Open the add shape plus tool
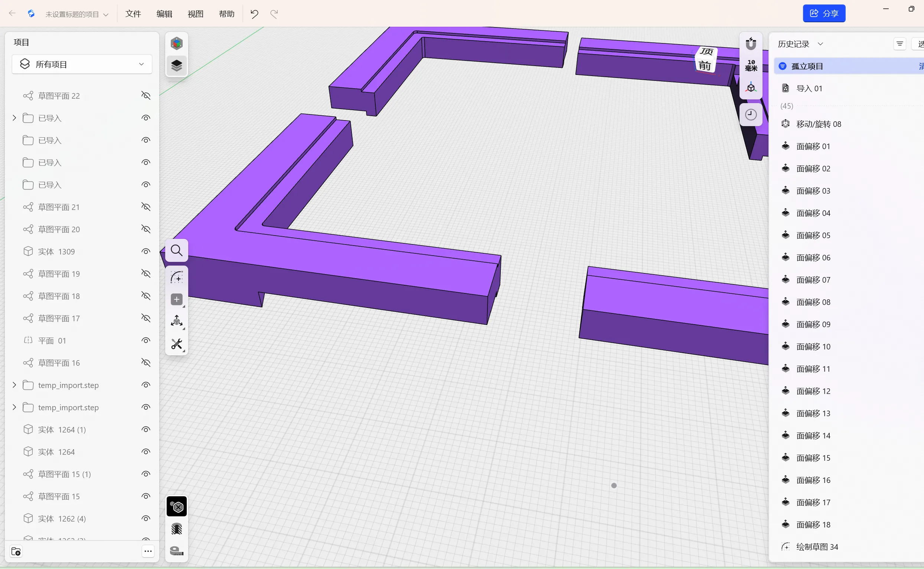924x569 pixels. pos(176,300)
